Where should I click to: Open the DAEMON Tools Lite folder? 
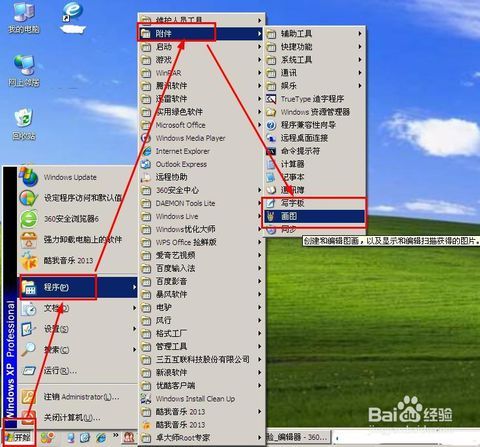pyautogui.click(x=201, y=203)
